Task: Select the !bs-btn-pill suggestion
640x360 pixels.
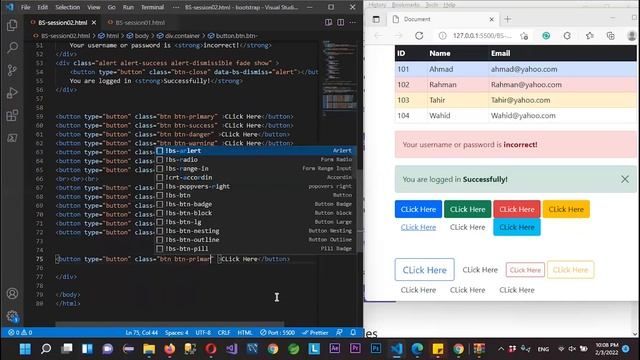Action: click(255, 249)
